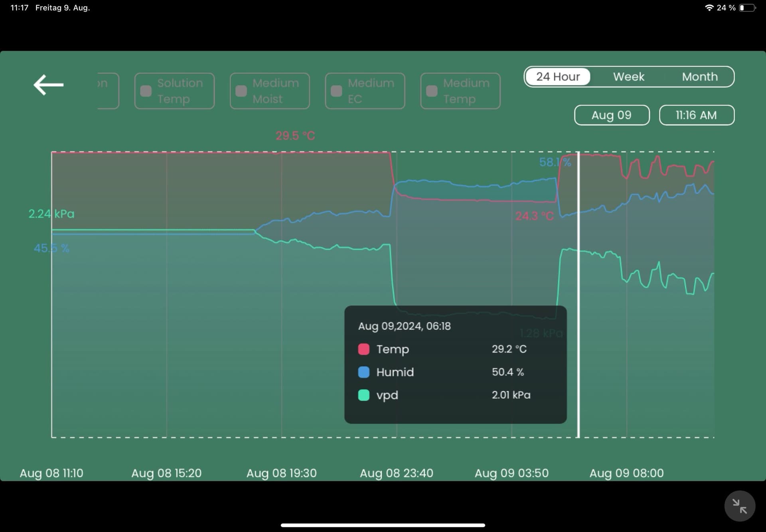This screenshot has height=532, width=766.
Task: Toggle the Solution Temp series checkbox
Action: (146, 91)
